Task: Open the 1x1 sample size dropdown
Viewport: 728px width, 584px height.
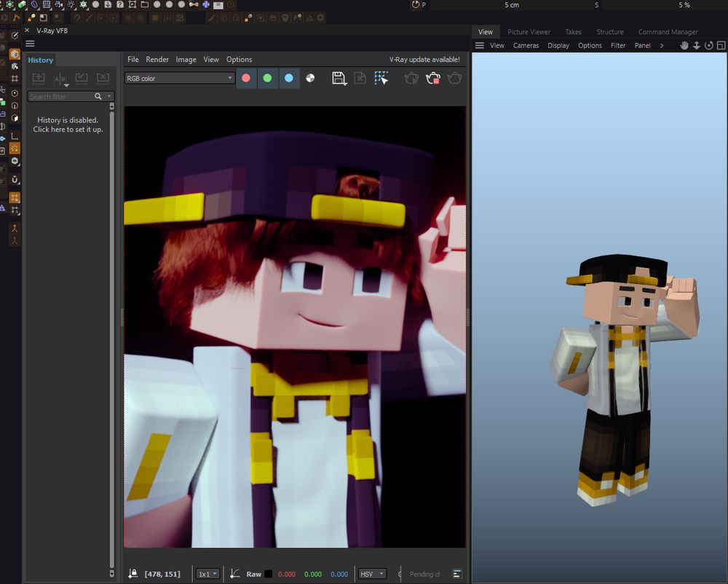Action: pyautogui.click(x=207, y=575)
